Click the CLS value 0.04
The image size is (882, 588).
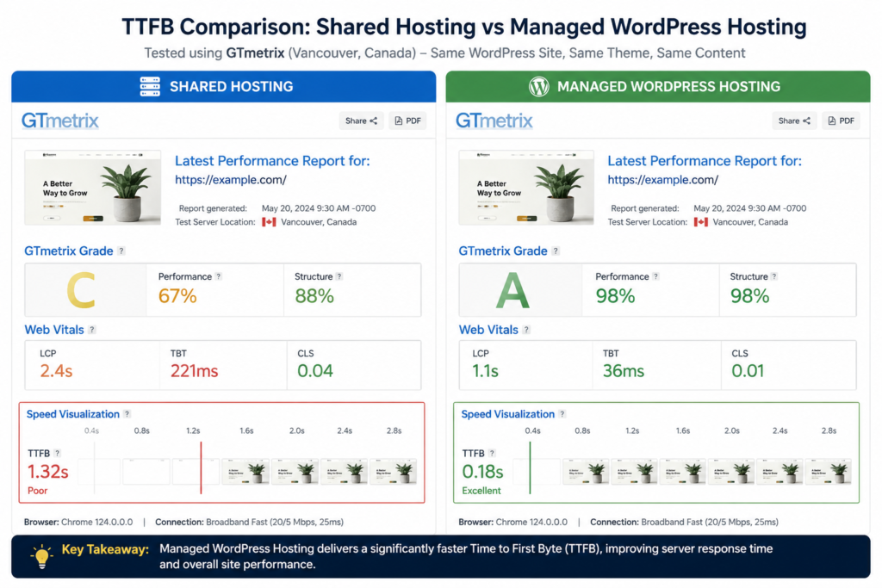[x=315, y=371]
